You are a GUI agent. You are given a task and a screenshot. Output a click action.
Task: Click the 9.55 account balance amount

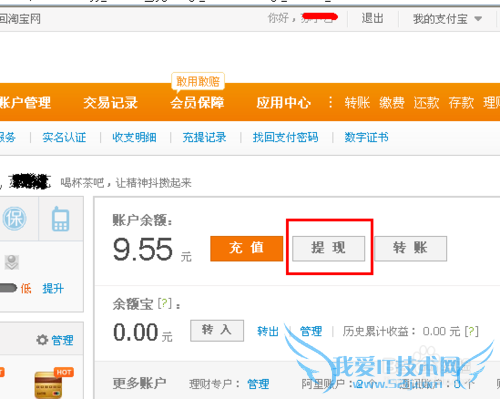[143, 249]
